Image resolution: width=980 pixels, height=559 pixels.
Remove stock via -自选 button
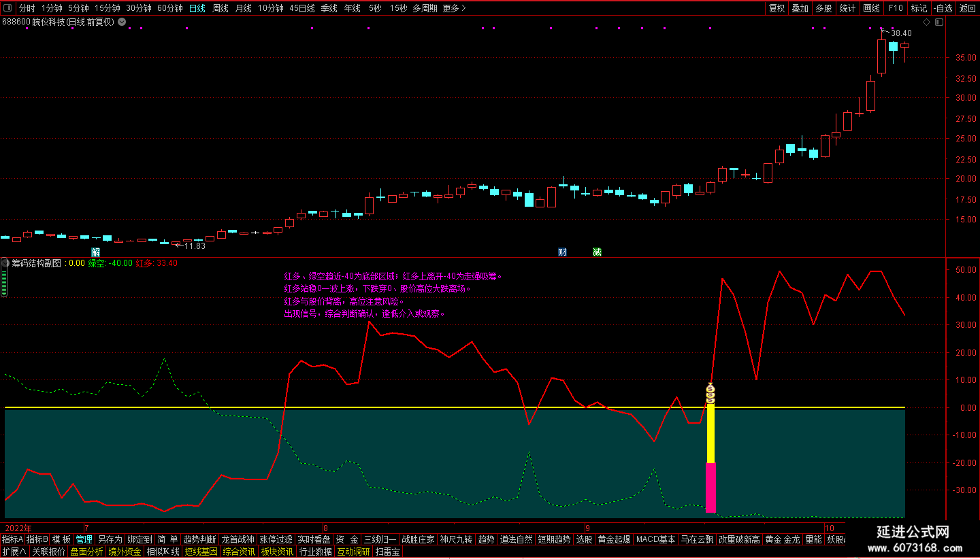point(943,8)
